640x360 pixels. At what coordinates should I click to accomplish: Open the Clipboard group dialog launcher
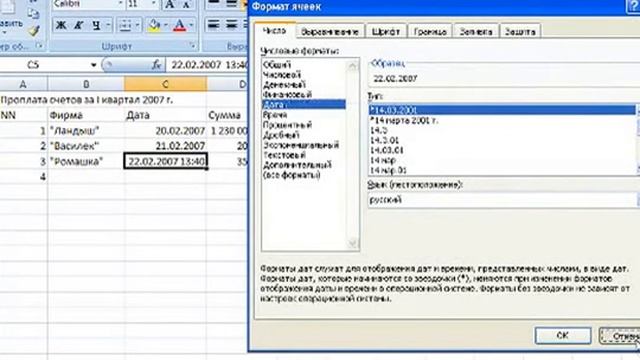pyautogui.click(x=40, y=46)
